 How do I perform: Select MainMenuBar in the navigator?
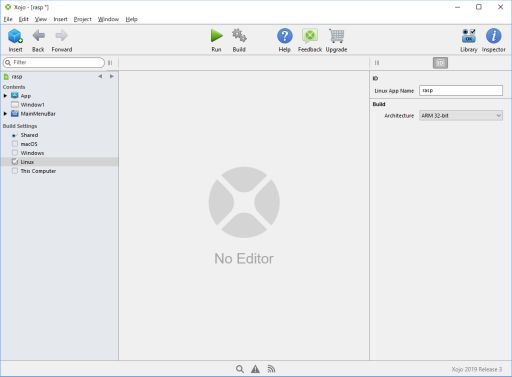pos(38,114)
